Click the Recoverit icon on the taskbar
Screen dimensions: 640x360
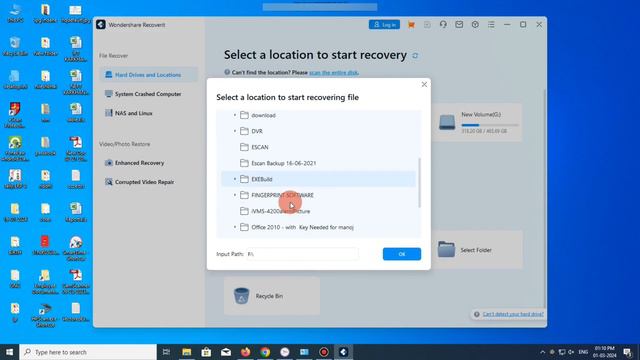343,352
